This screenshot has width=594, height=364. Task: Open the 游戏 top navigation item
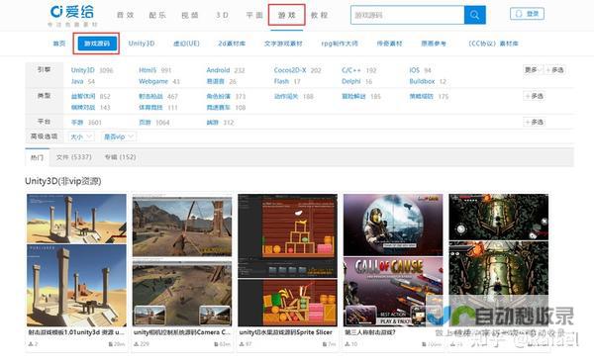click(286, 15)
